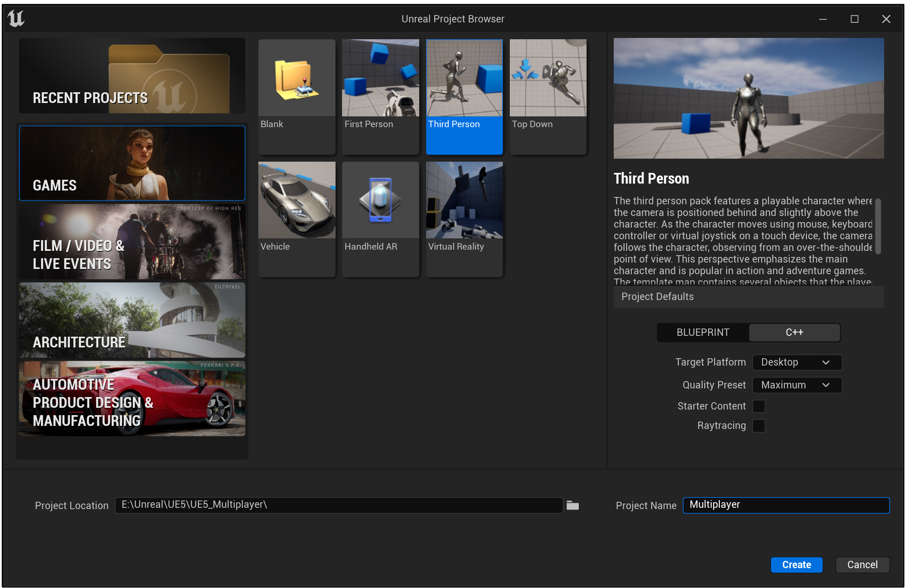Enable the Starter Content checkbox

click(x=759, y=406)
